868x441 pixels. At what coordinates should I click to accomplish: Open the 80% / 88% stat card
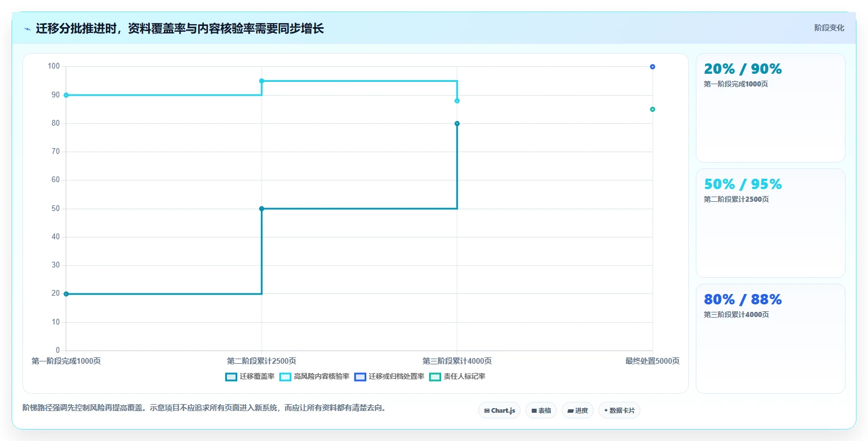click(770, 338)
